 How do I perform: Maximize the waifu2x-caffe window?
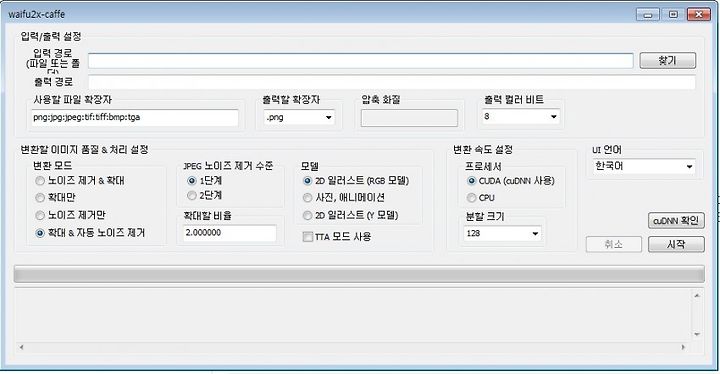click(673, 15)
